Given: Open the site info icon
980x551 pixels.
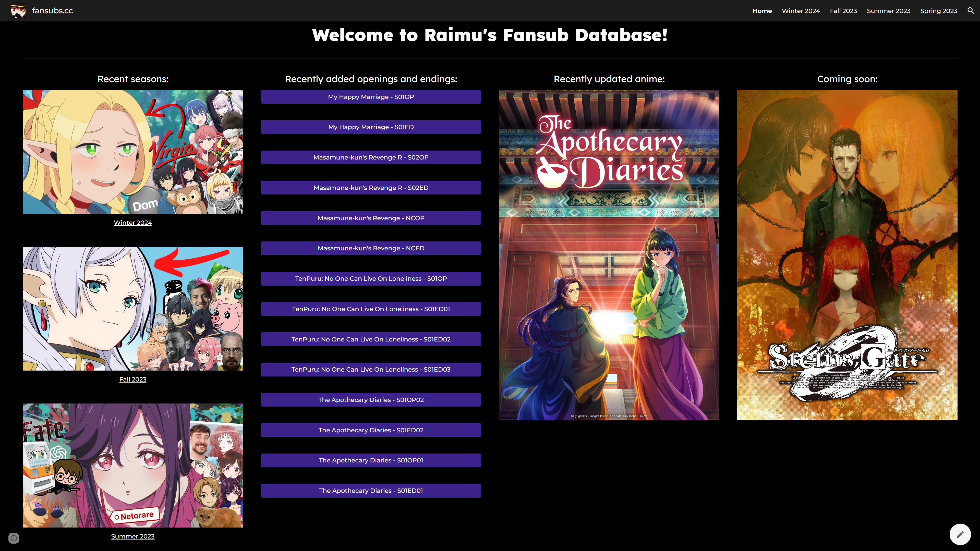Looking at the screenshot, I should 14,538.
